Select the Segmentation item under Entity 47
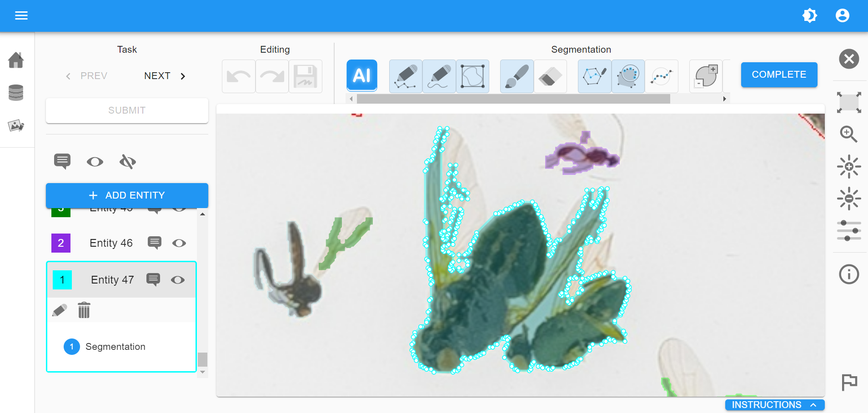The height and width of the screenshot is (413, 868). pos(115,347)
